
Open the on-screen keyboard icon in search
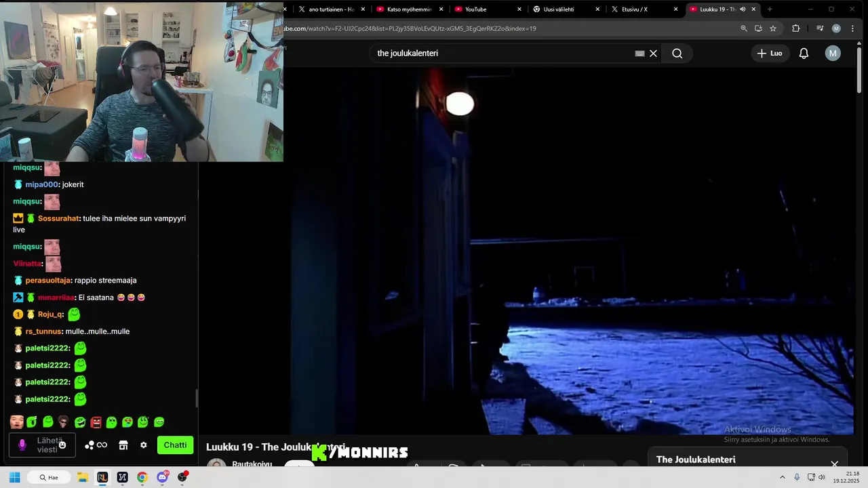pos(639,54)
